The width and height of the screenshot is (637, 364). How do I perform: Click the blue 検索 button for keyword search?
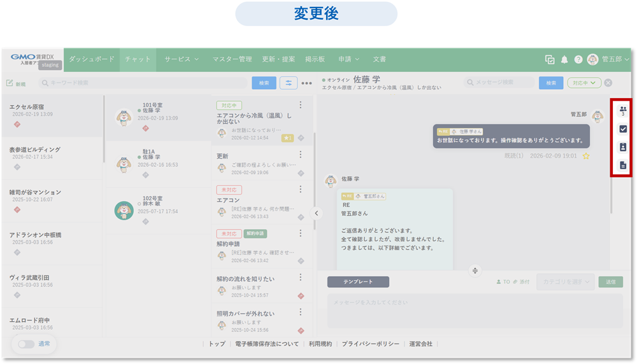[264, 83]
